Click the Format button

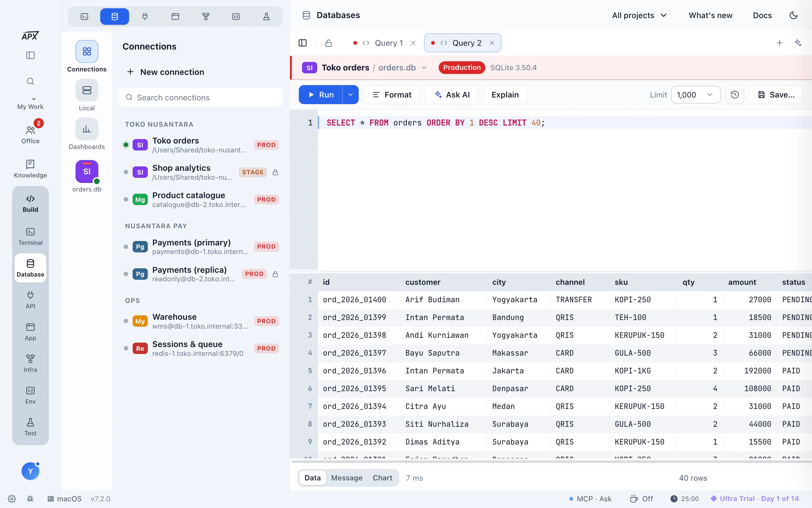coord(392,95)
